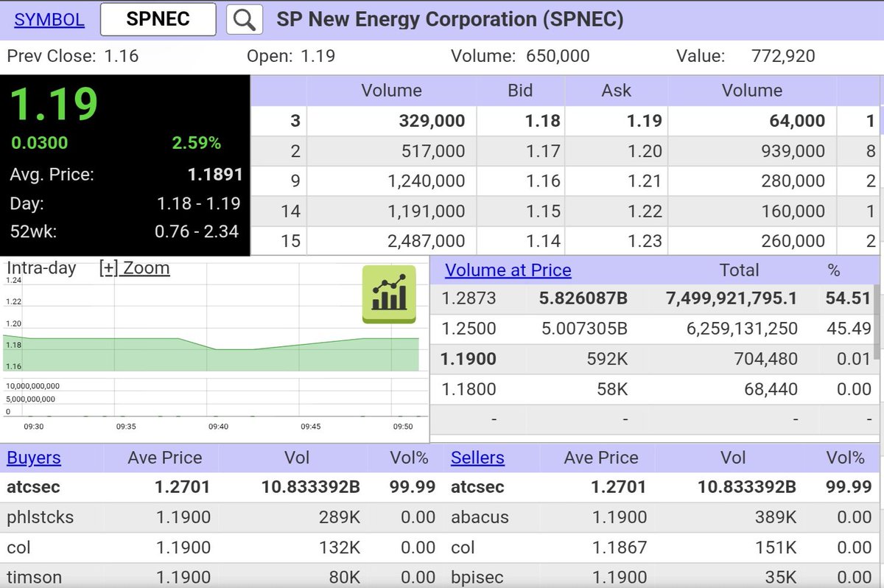The image size is (884, 588).
Task: Click Avg. Price value 1.1891
Action: pos(214,175)
